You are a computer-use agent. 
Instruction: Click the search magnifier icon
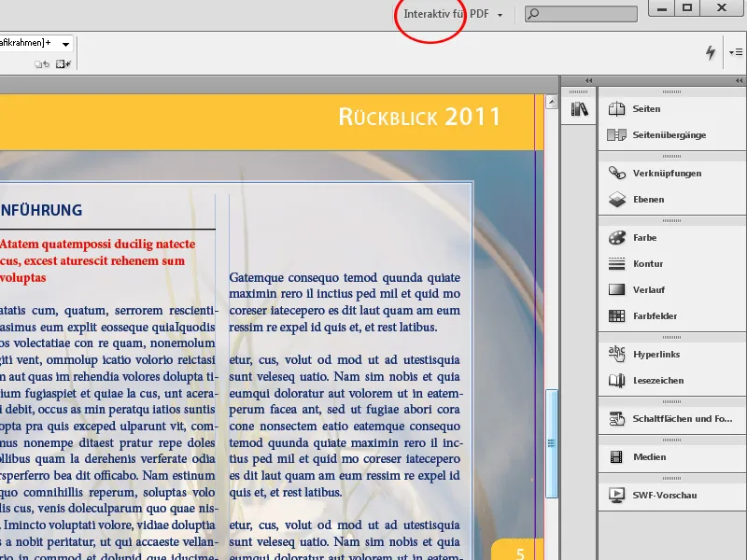533,13
